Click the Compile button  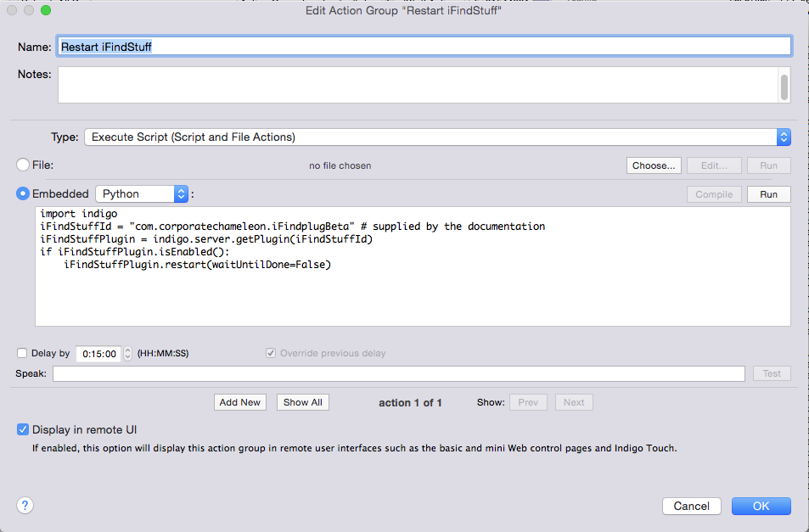point(714,194)
